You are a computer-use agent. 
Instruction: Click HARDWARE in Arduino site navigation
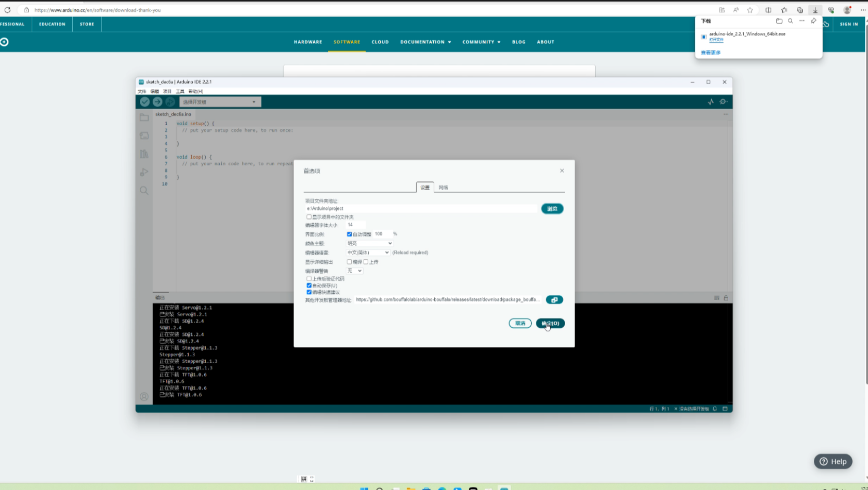[308, 42]
